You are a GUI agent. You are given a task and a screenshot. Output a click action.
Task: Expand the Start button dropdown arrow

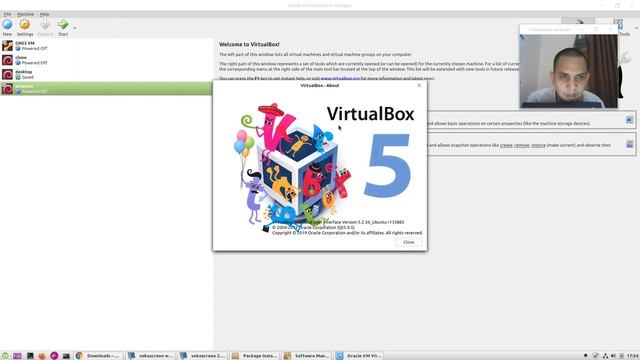pyautogui.click(x=75, y=28)
